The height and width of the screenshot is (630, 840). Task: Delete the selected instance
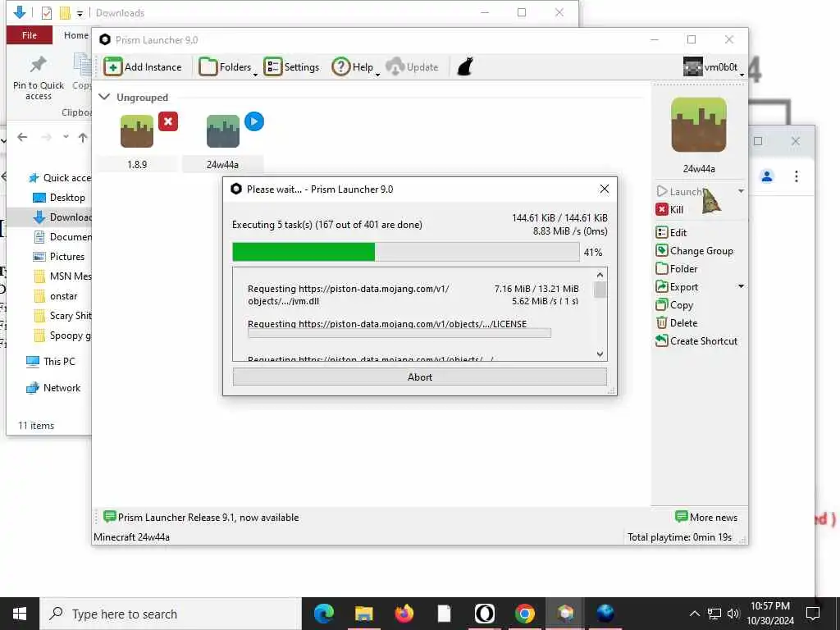pyautogui.click(x=677, y=323)
